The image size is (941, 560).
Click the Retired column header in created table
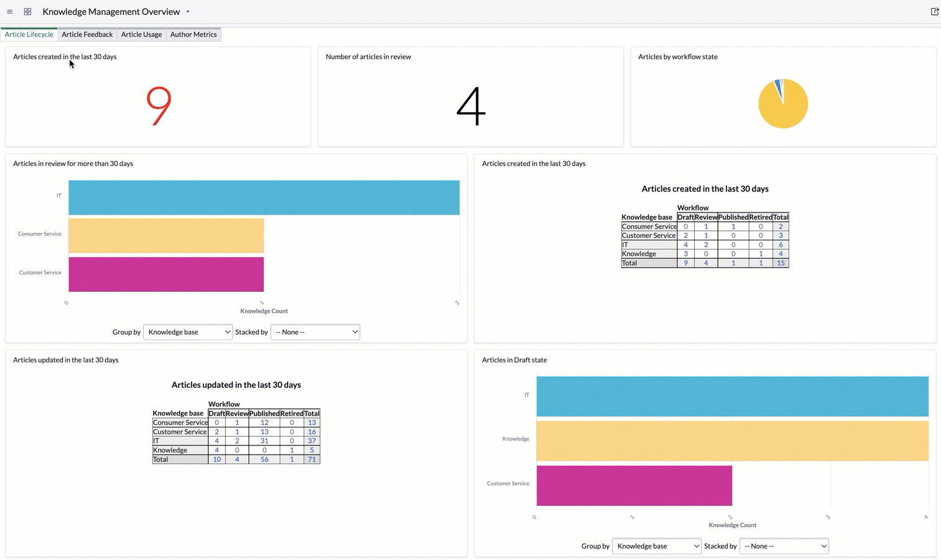pos(761,217)
